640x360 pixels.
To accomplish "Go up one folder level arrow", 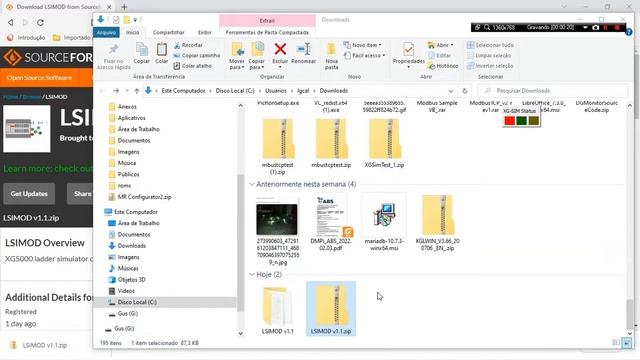I will [x=137, y=91].
